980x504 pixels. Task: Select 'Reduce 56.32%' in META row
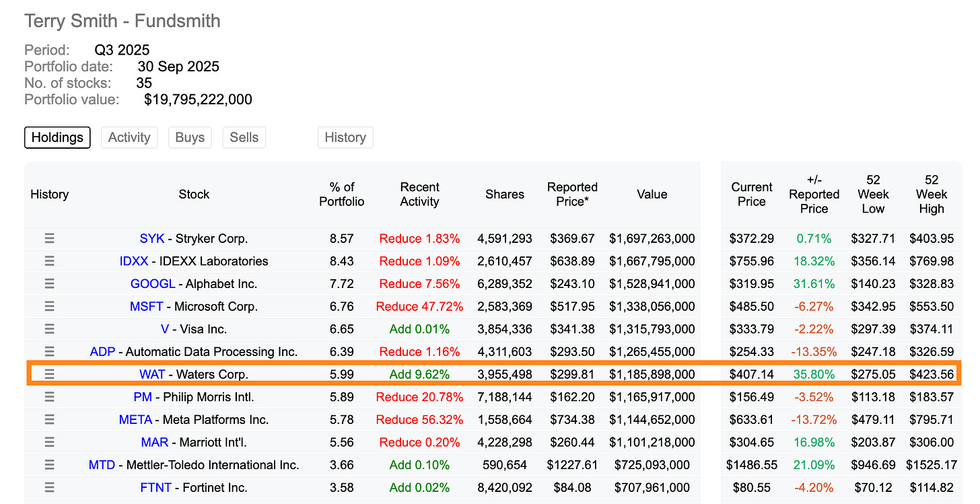click(x=419, y=420)
